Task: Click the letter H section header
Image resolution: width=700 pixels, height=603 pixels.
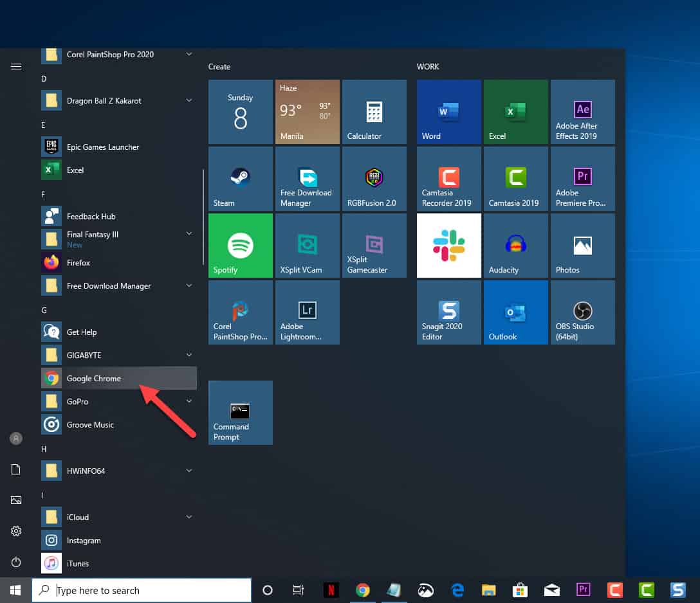Action: point(44,449)
